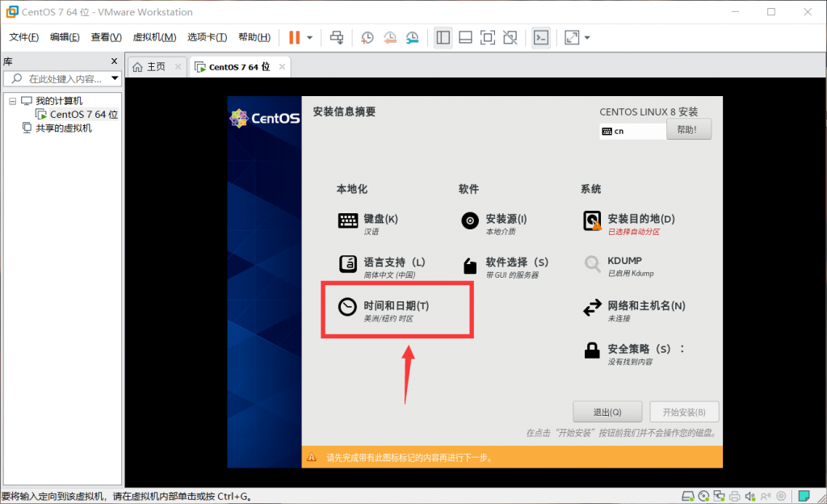
Task: Click the printer status bar icon
Action: point(735,496)
